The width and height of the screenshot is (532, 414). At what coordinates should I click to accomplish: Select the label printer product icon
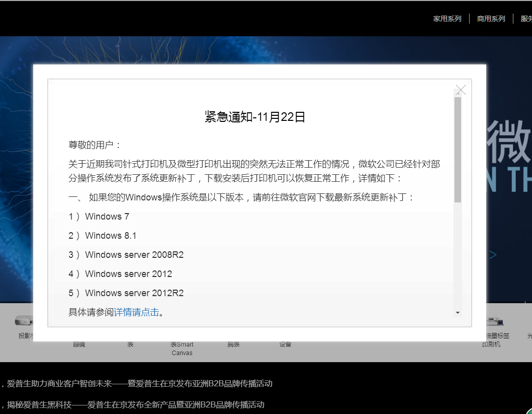coord(495,320)
